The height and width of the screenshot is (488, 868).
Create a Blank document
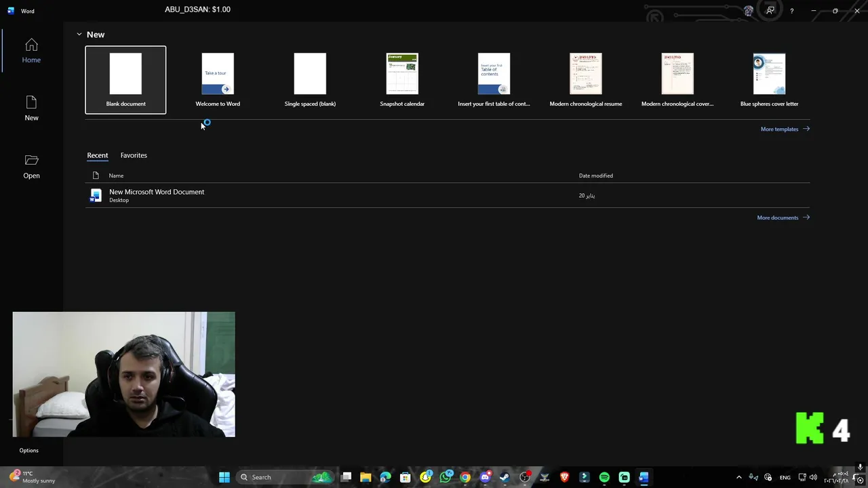(x=125, y=80)
